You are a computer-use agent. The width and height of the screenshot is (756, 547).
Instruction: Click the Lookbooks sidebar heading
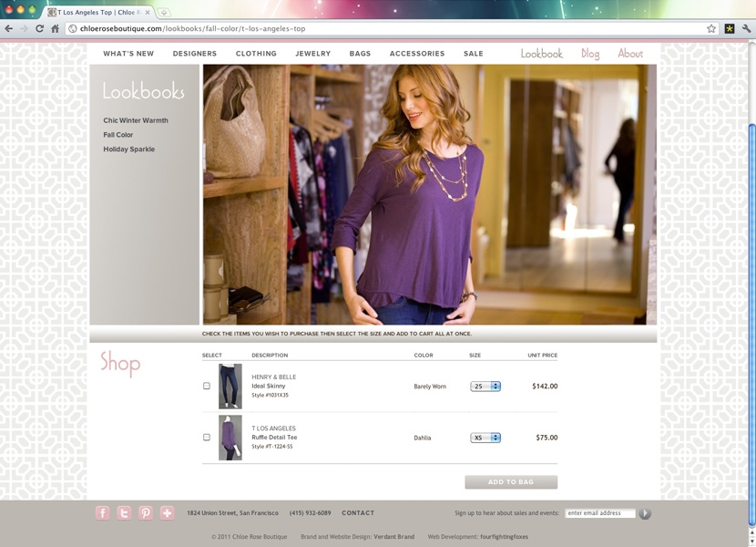tap(143, 91)
